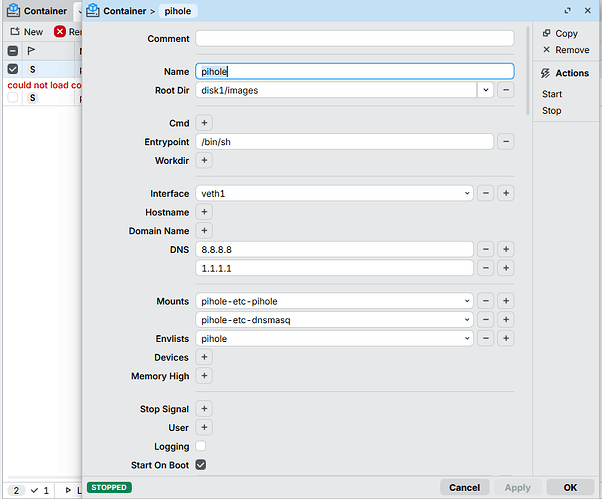This screenshot has height=499, width=602.
Task: Uncheck the Start On Boot checkbox
Action: (200, 465)
